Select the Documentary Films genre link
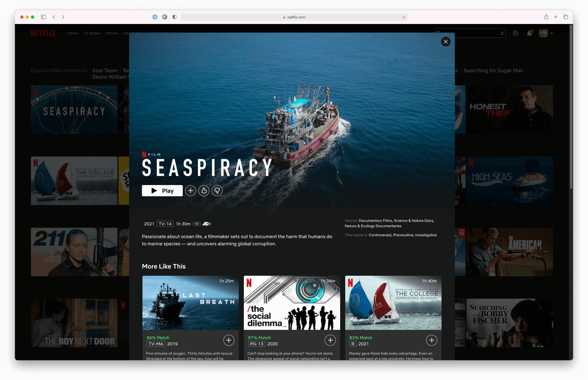Screen dimensions: 588x380 pos(375,221)
